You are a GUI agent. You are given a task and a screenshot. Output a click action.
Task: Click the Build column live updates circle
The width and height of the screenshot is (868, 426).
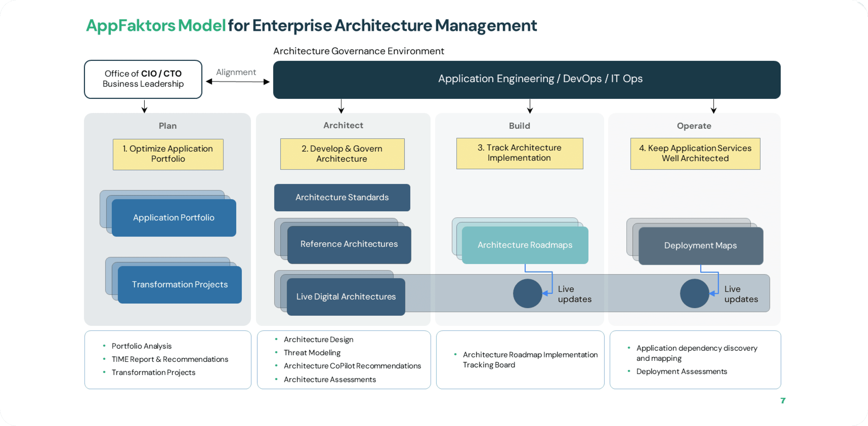pyautogui.click(x=527, y=293)
